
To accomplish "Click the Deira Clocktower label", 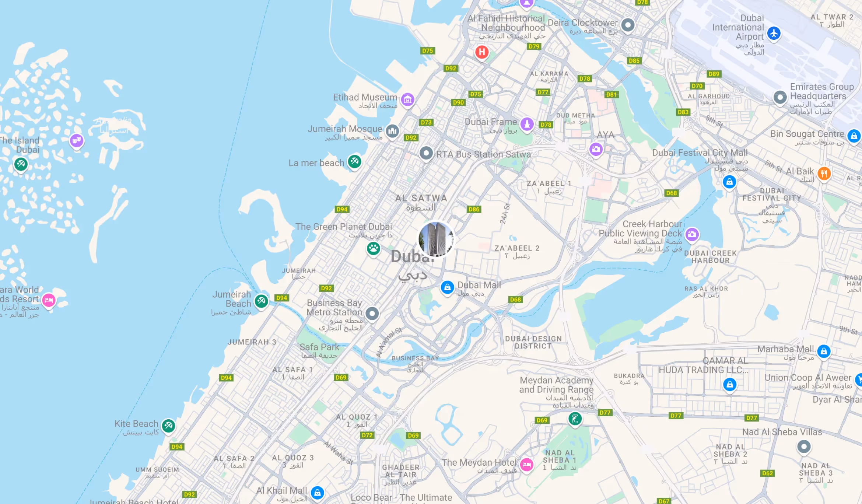I will tap(583, 23).
